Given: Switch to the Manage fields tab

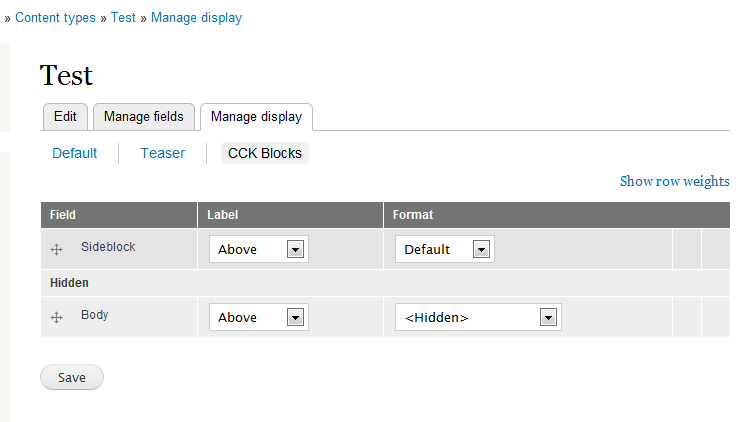Looking at the screenshot, I should [144, 117].
